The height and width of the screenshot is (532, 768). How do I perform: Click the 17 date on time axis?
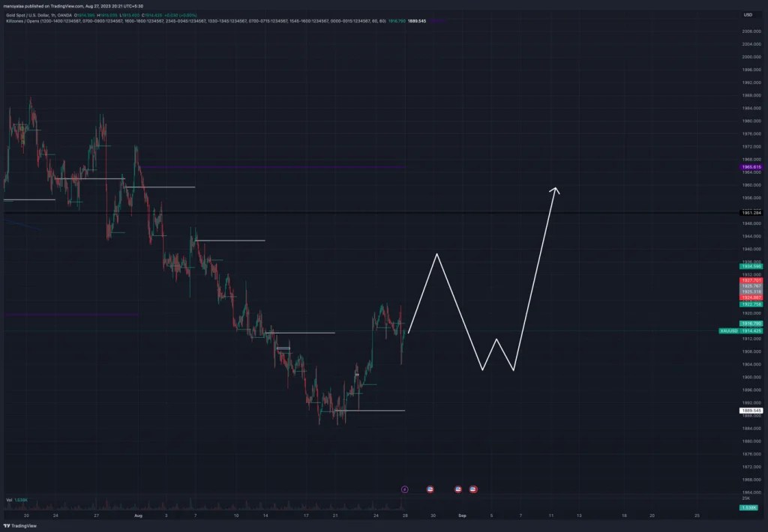[x=306, y=516]
